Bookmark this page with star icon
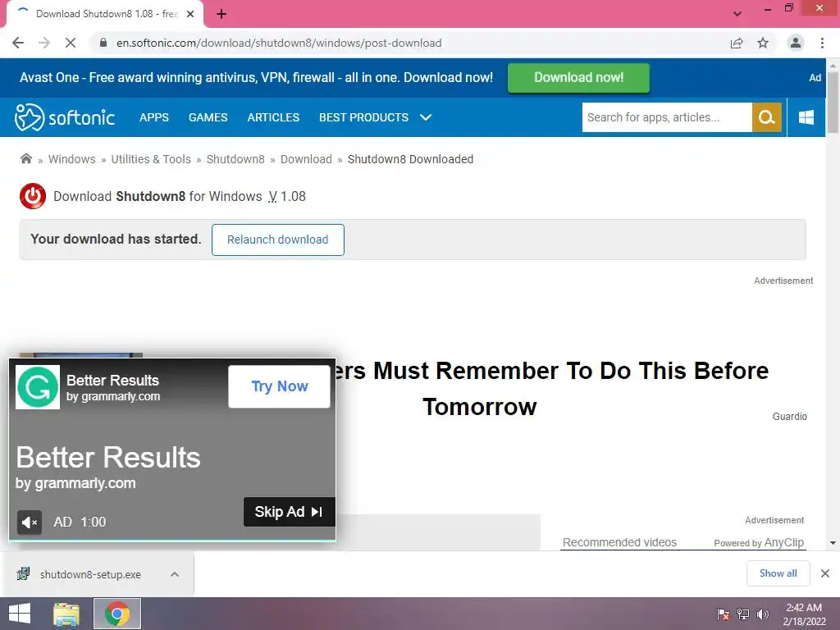This screenshot has height=630, width=840. pos(763,43)
